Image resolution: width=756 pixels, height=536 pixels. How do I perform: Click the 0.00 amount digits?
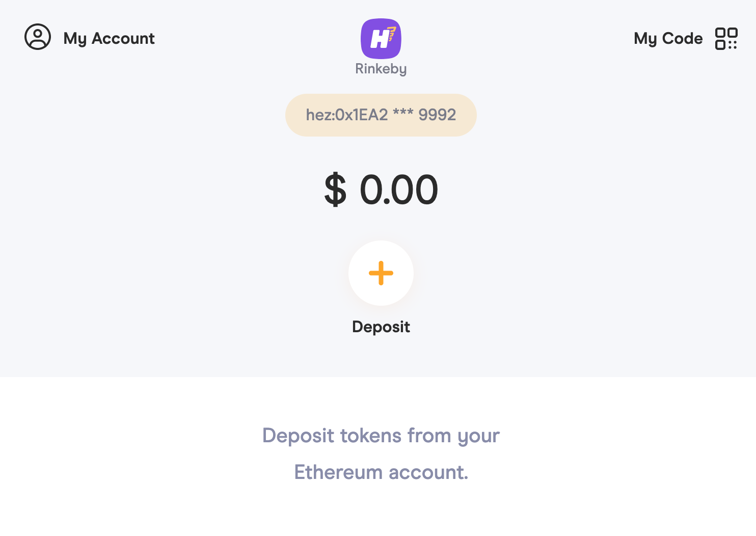pyautogui.click(x=399, y=190)
